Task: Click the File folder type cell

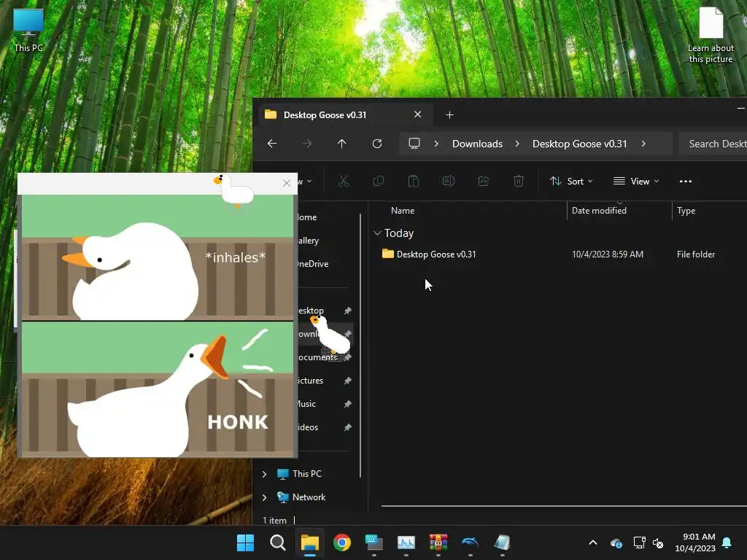Action: pyautogui.click(x=695, y=254)
